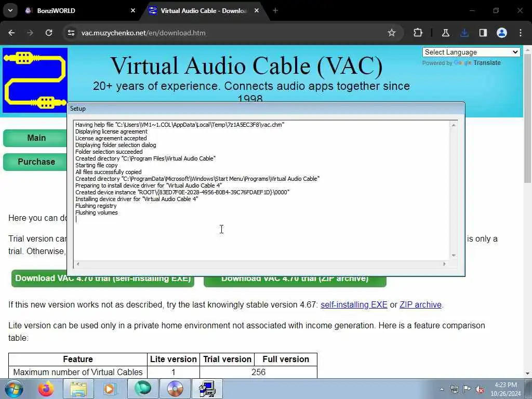
Task: Open the Chrome three-dot menu
Action: point(521,33)
